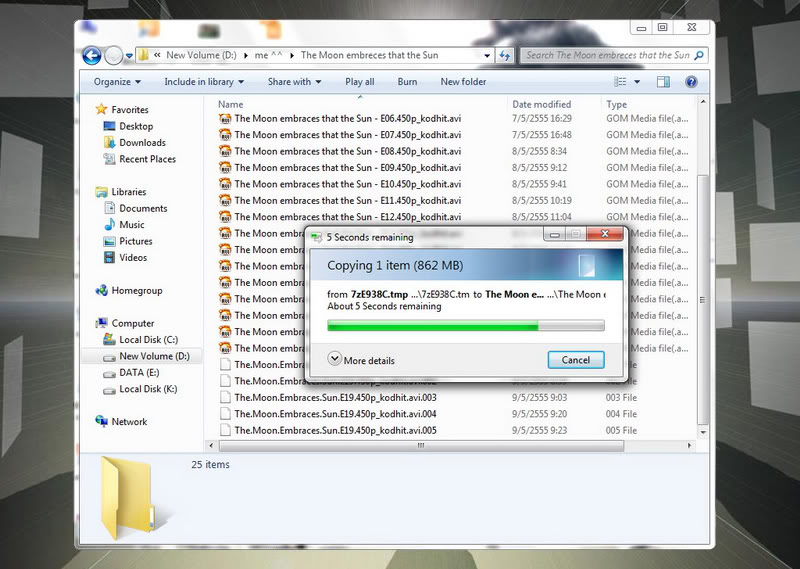Click Burn in the toolbar
Screen dimensions: 800x569
407,82
